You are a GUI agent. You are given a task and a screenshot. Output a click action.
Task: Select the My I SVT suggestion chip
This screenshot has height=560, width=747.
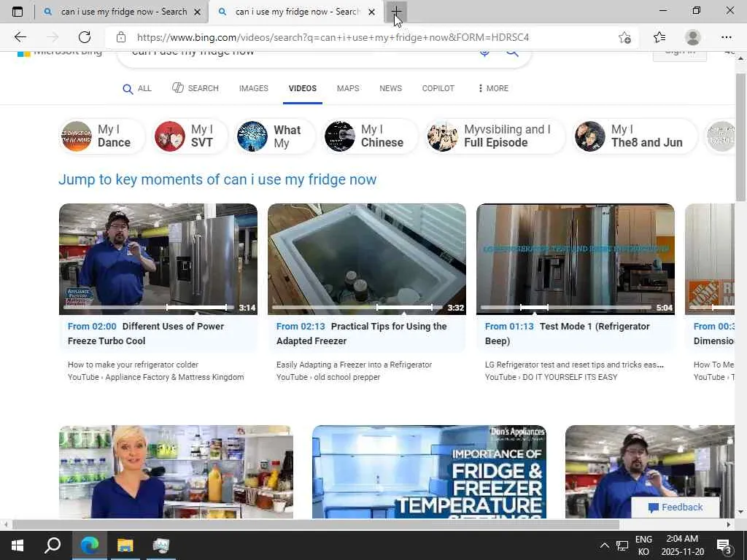(190, 136)
